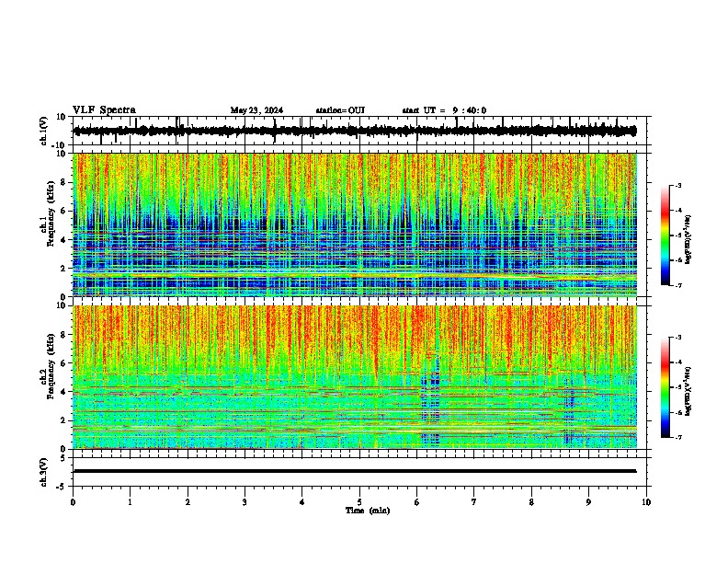Click the time axis tick label "3"
Image resolution: width=728 pixels, height=563 pixels.
click(245, 502)
